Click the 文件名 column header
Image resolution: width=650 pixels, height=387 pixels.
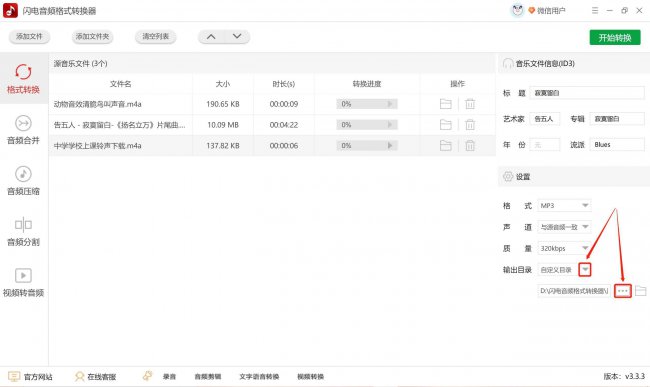click(x=120, y=84)
